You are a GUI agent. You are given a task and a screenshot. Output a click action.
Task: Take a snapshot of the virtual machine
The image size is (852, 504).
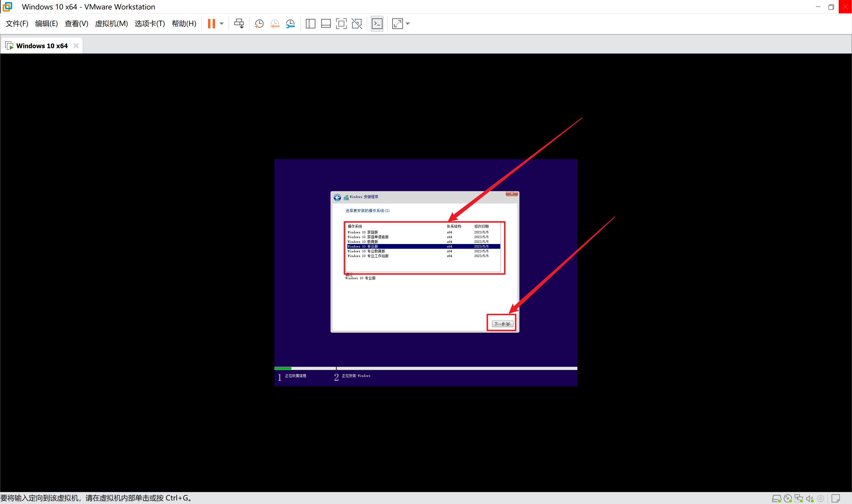click(259, 24)
